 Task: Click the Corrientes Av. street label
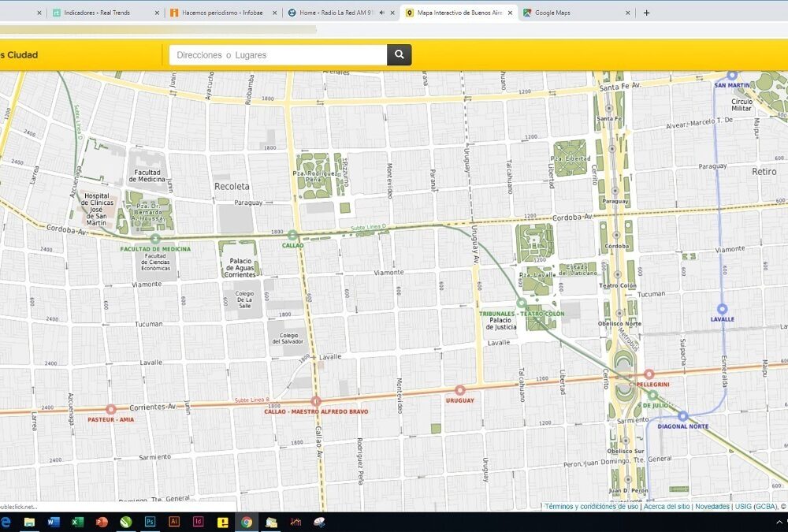tap(153, 407)
